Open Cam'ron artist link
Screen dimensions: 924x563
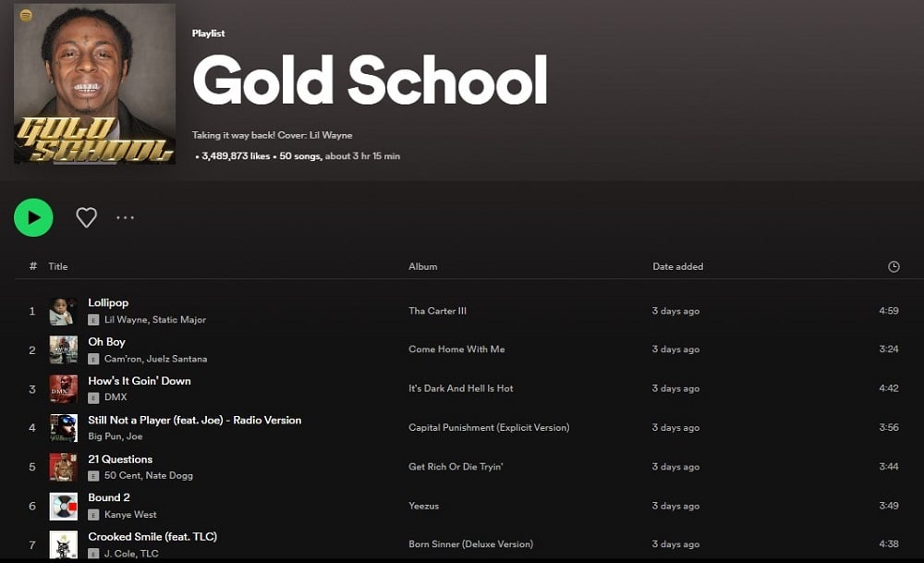123,359
